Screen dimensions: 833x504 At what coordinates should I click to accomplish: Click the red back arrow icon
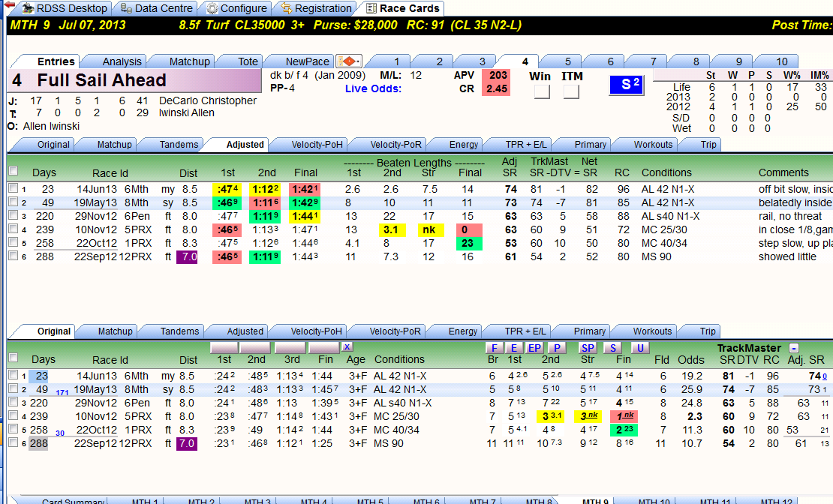click(x=8, y=4)
